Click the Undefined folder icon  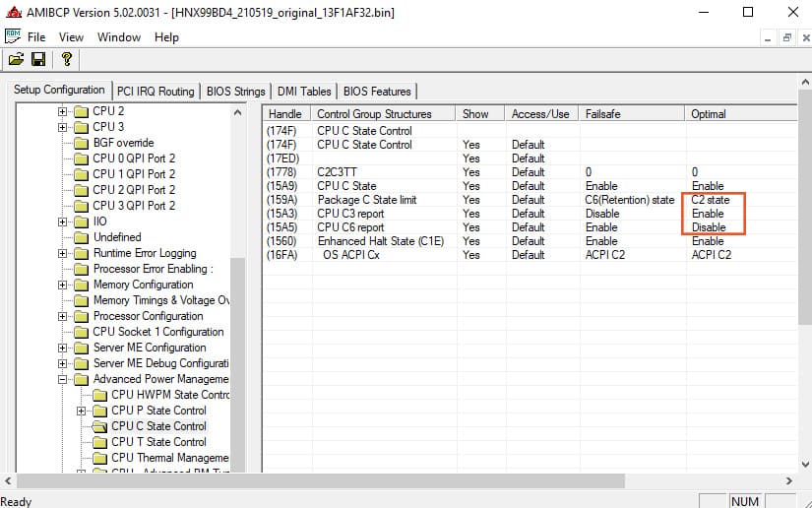coord(81,237)
